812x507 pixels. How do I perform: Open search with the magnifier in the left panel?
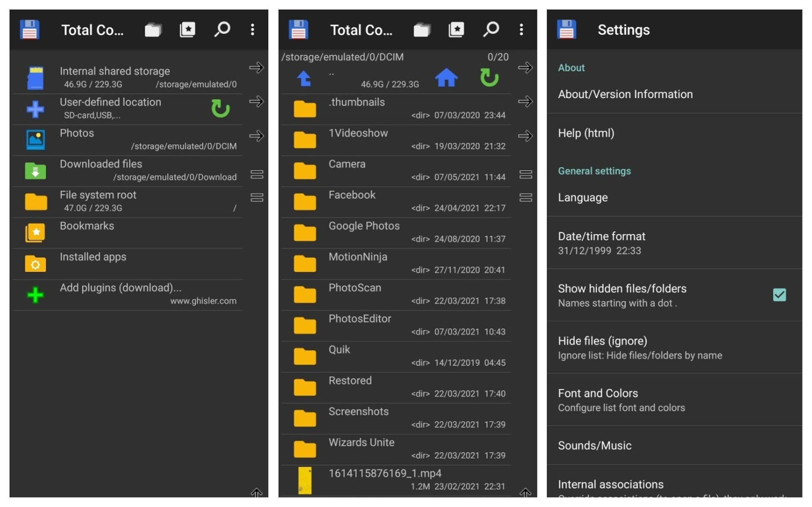222,29
